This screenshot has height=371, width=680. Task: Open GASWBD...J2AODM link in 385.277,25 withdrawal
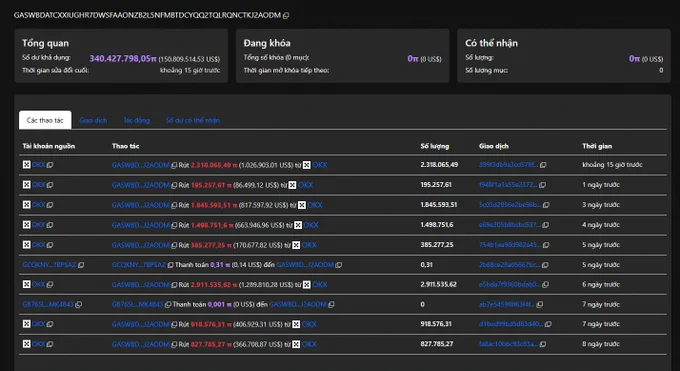[x=141, y=245]
